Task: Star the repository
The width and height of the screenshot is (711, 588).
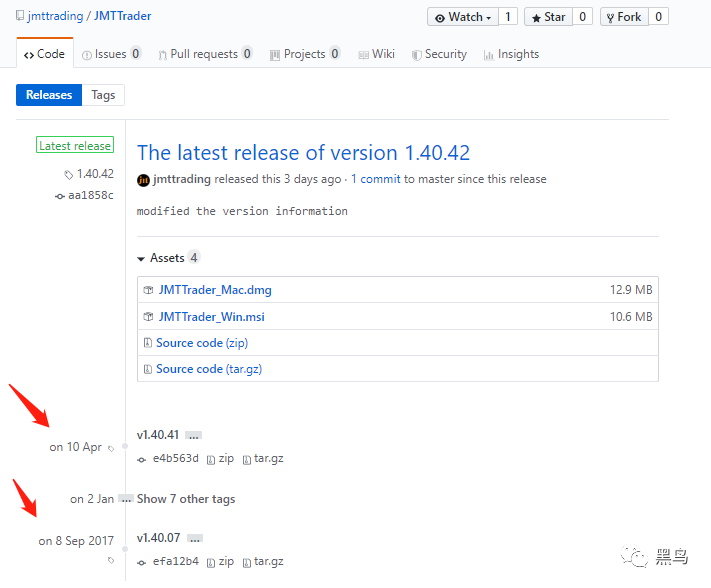Action: click(x=548, y=17)
